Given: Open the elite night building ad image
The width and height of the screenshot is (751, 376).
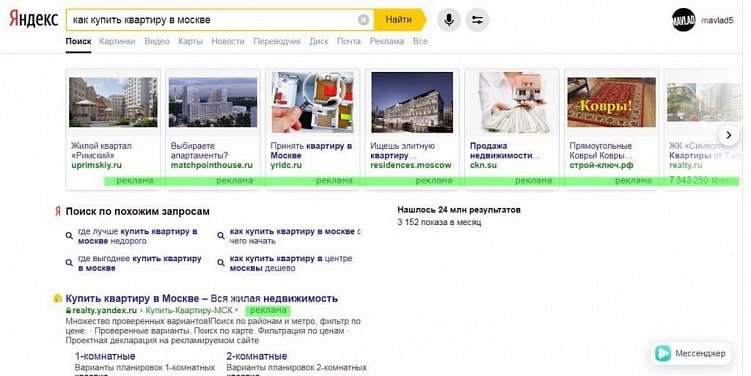Looking at the screenshot, I should click(x=412, y=102).
